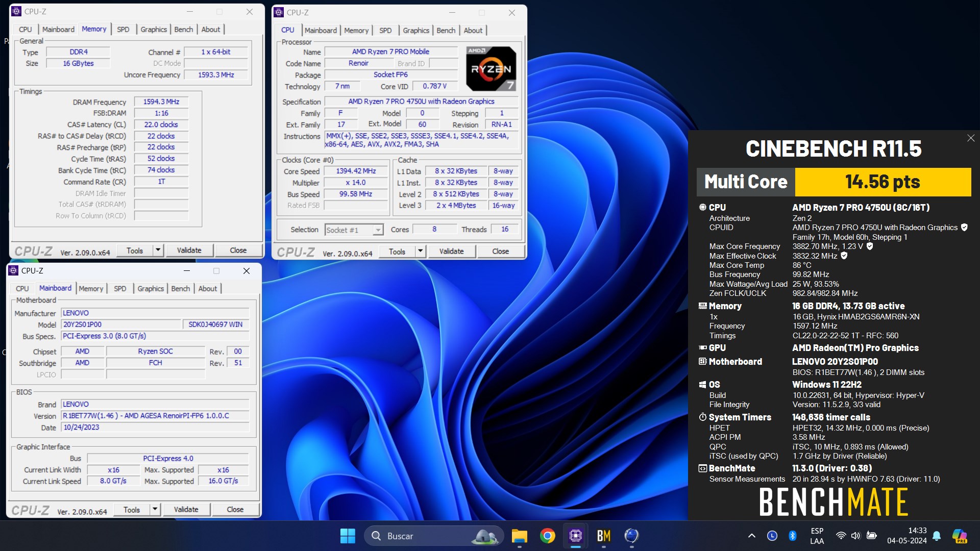
Task: Click Validate in Memory window
Action: pos(189,250)
